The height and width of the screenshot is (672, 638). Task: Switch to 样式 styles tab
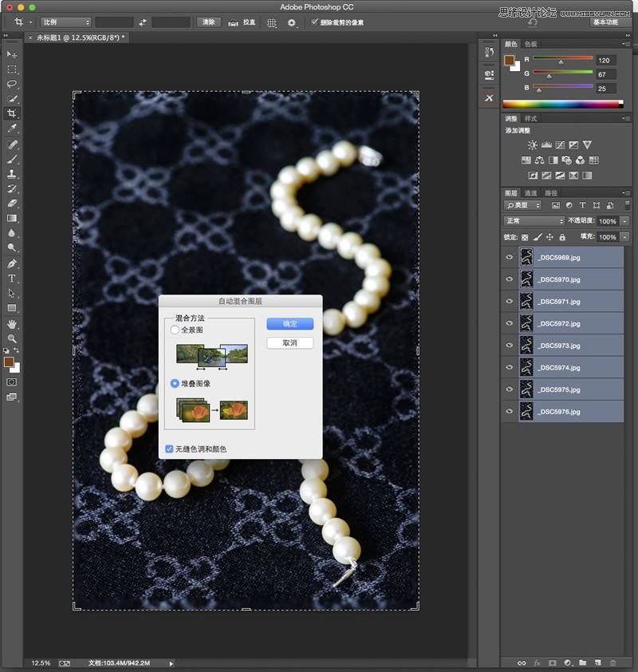(x=530, y=119)
